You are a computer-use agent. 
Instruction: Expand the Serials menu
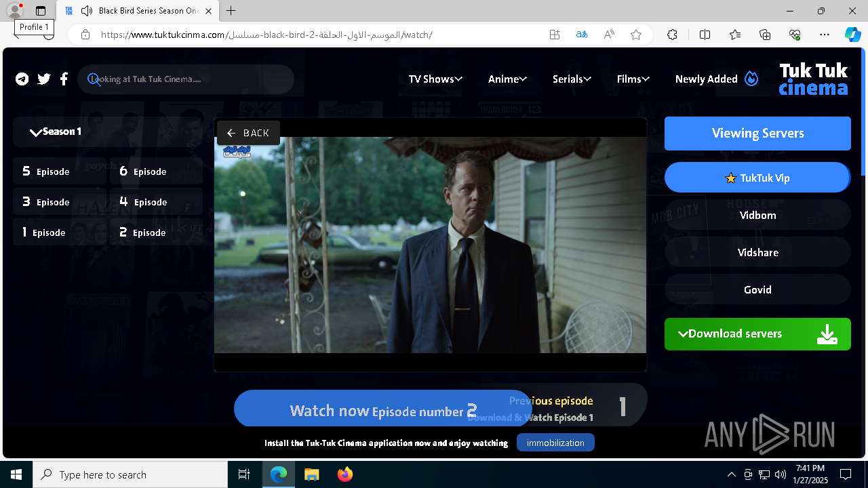pyautogui.click(x=572, y=79)
